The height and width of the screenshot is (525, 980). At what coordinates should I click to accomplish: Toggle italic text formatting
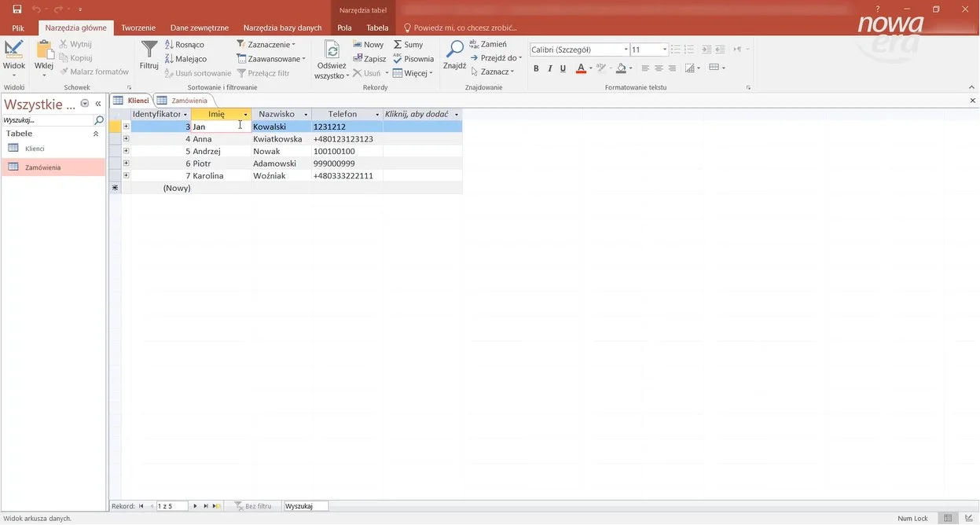550,68
